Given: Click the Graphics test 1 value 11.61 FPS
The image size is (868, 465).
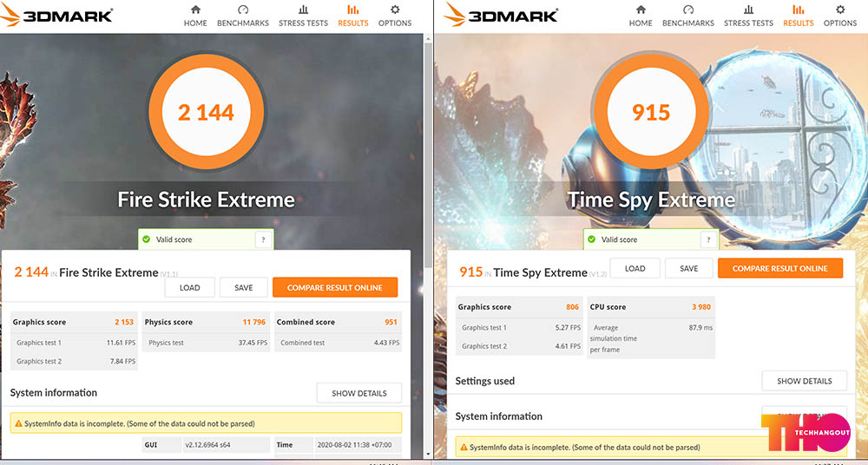Looking at the screenshot, I should point(121,343).
